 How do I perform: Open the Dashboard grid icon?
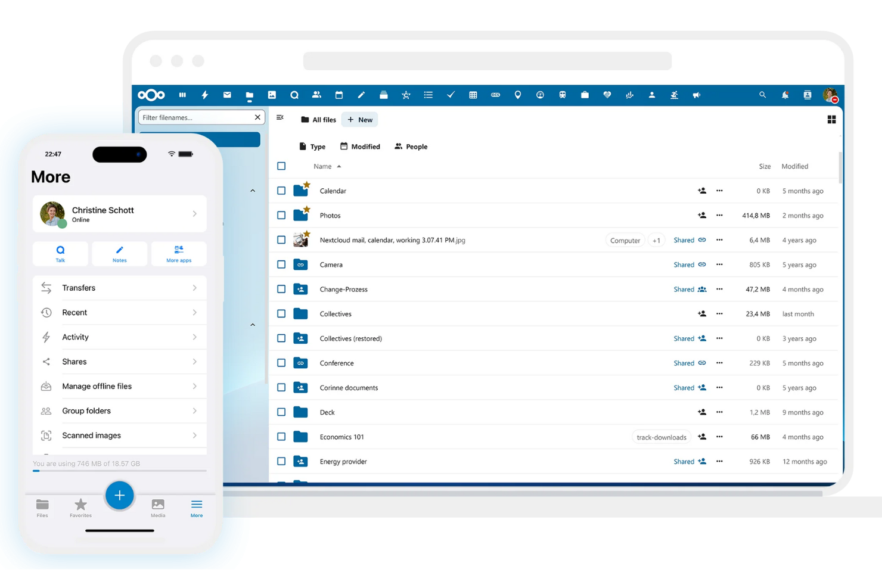click(182, 95)
